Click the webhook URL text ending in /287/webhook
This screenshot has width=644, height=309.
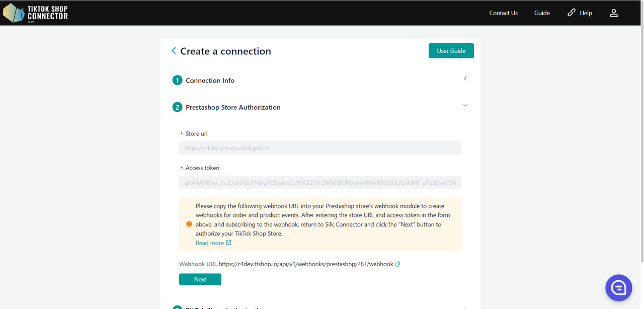click(x=306, y=264)
